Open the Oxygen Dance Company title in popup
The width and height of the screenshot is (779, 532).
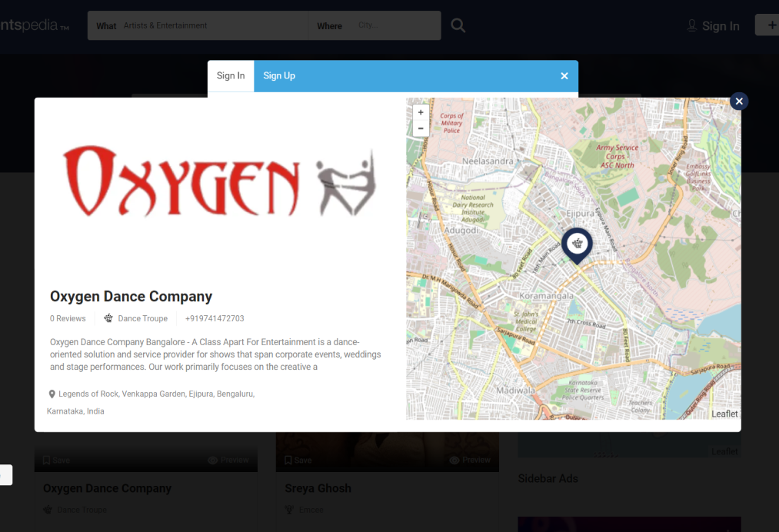(131, 297)
